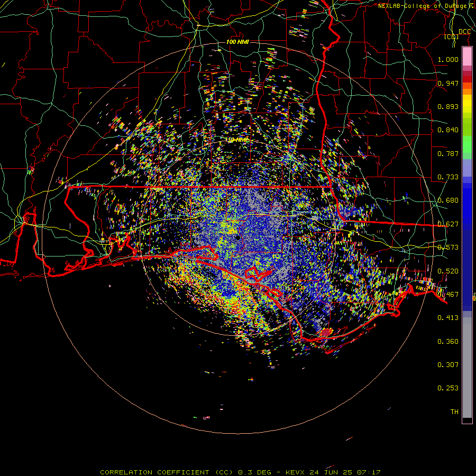The width and height of the screenshot is (476, 476).
Task: Click the solid red hexagon echo near the coast
Action: tap(326, 333)
